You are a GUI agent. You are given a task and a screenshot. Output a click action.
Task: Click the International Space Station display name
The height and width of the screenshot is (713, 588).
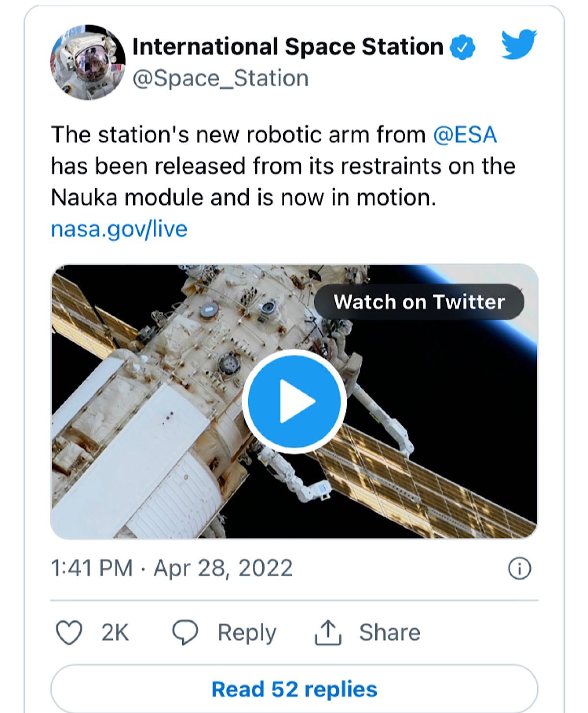pos(288,47)
